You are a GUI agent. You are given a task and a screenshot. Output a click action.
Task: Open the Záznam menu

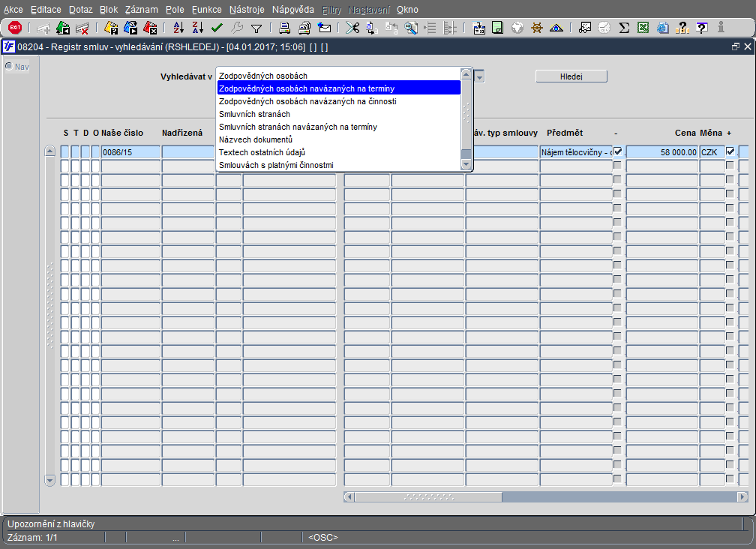pos(141,10)
